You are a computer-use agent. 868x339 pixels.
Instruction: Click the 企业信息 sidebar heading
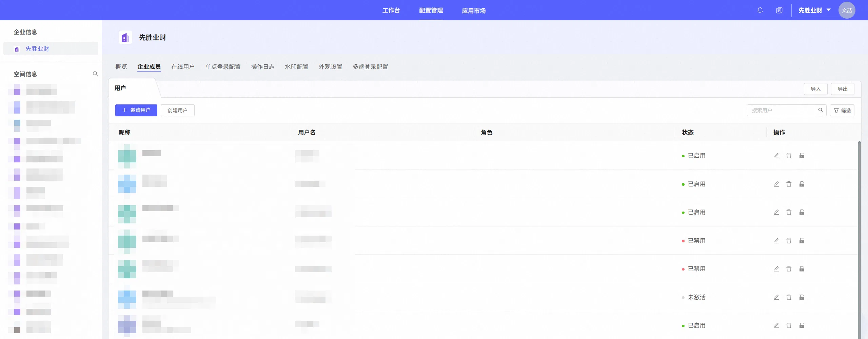tap(25, 32)
